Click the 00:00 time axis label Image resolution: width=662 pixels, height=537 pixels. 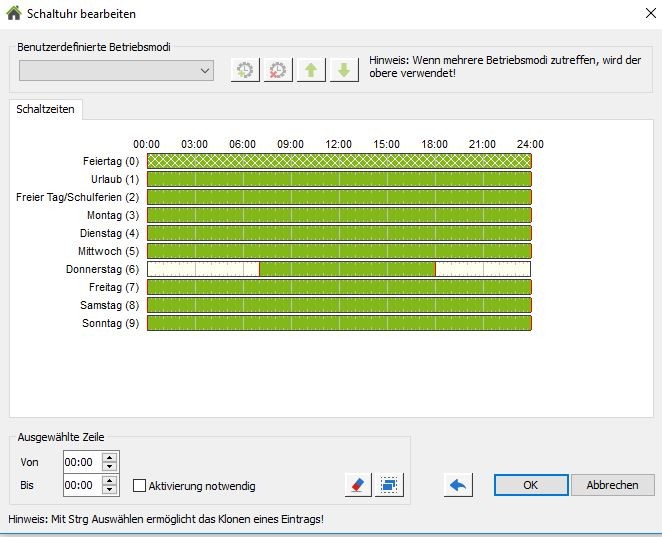click(x=147, y=144)
